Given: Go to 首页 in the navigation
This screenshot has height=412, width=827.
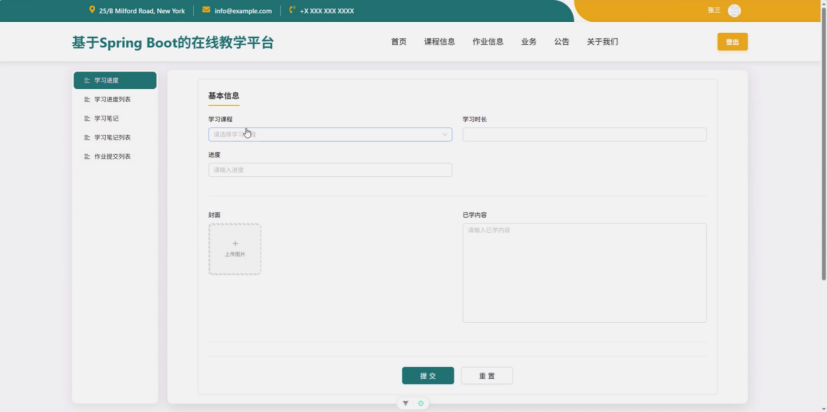Looking at the screenshot, I should (399, 42).
